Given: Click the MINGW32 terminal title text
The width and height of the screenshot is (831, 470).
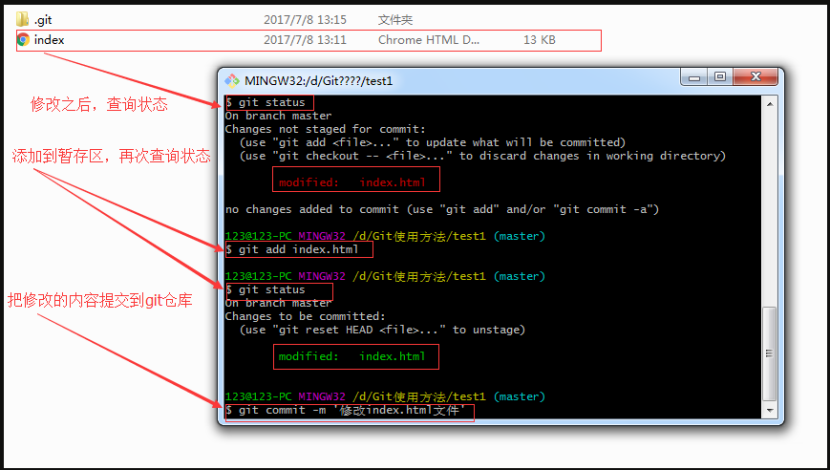Looking at the screenshot, I should 319,81.
